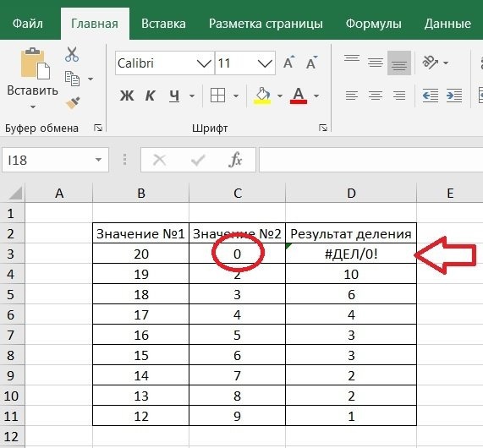This screenshot has width=483, height=448.
Task: Select column C header
Action: point(237,194)
